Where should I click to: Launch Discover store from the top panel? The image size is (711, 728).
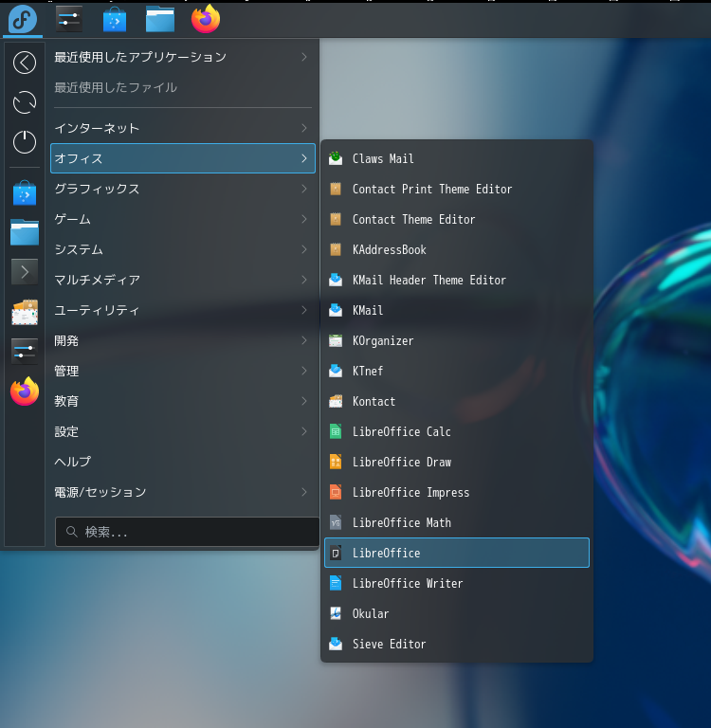tap(115, 20)
